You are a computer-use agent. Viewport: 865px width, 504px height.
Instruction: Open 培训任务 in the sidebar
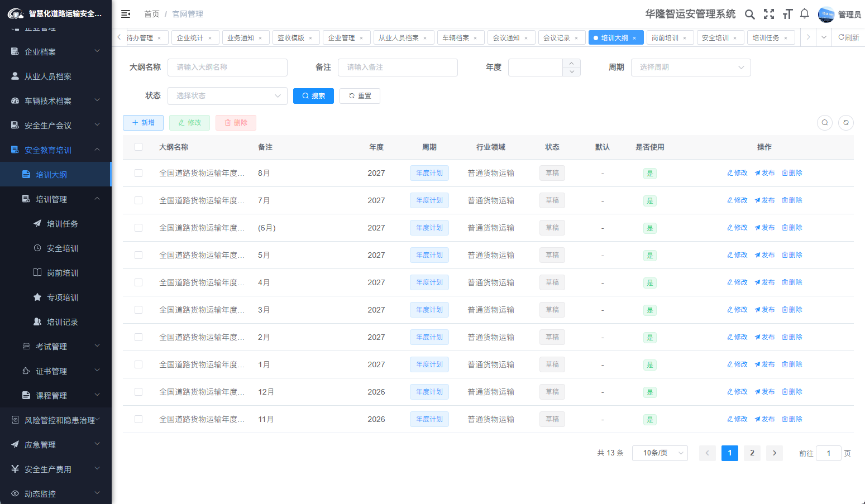pos(56,224)
